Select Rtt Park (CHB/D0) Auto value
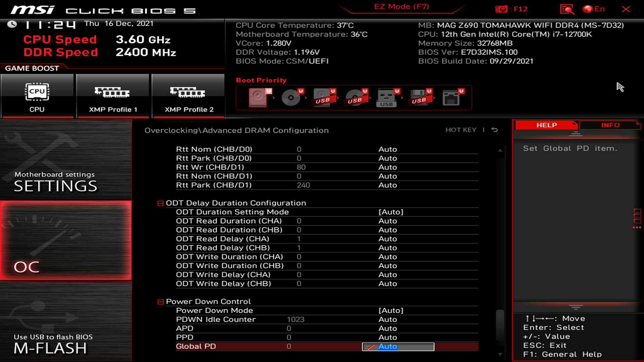 coord(387,158)
